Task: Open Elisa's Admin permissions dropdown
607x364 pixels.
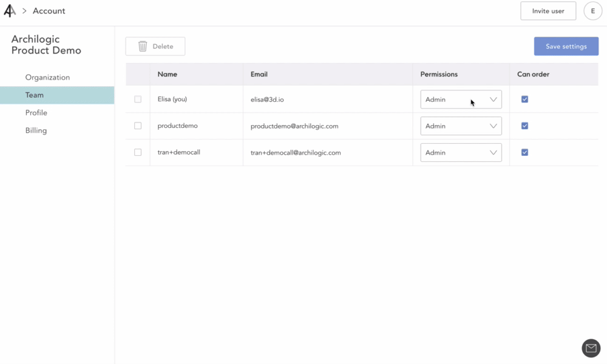Action: tap(461, 99)
